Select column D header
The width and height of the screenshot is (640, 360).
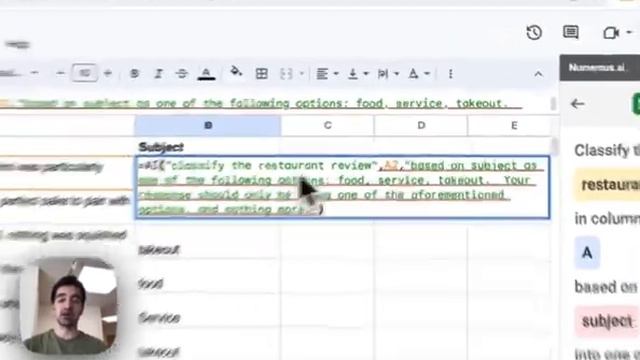click(421, 125)
